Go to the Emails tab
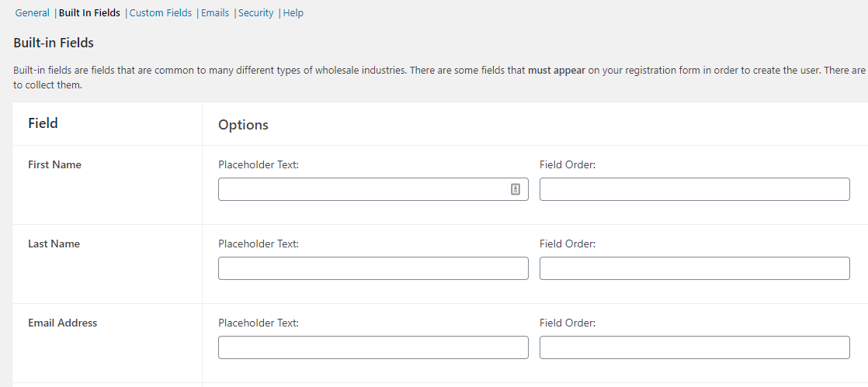 215,13
